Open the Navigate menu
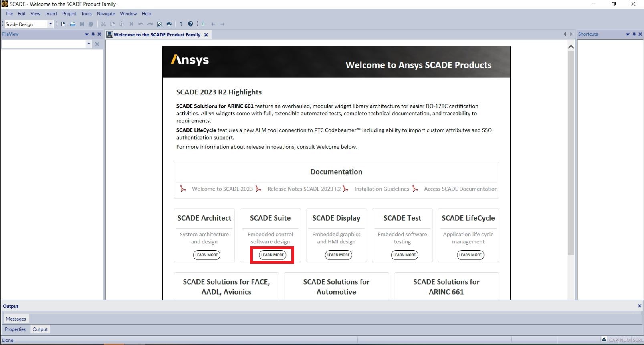 (x=106, y=14)
